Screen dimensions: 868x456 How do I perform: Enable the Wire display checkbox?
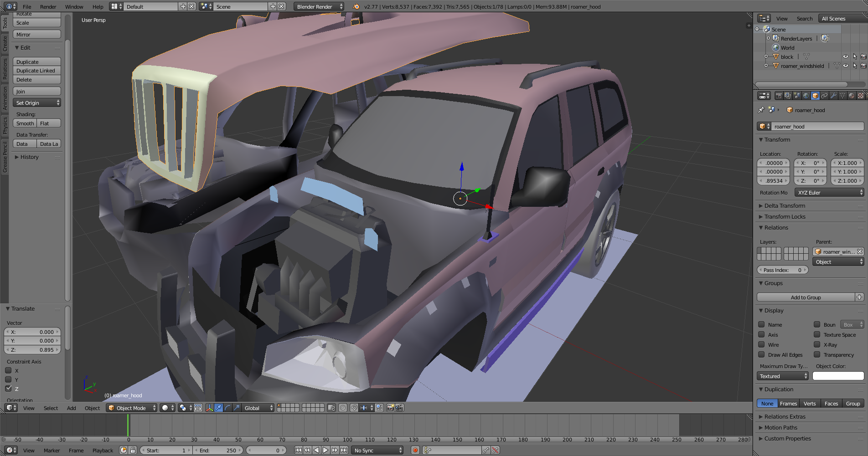tap(761, 345)
